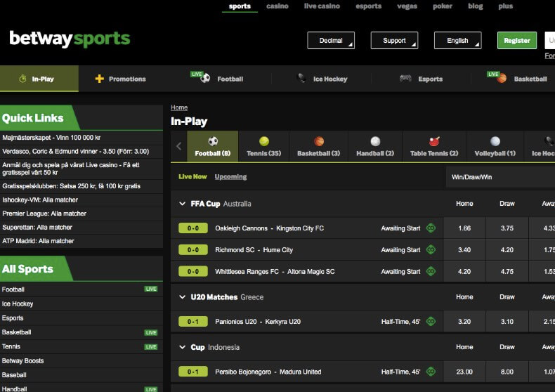Screen dimensions: 555x392
Task: Click the left arrow of sports carousel
Action: (179, 146)
